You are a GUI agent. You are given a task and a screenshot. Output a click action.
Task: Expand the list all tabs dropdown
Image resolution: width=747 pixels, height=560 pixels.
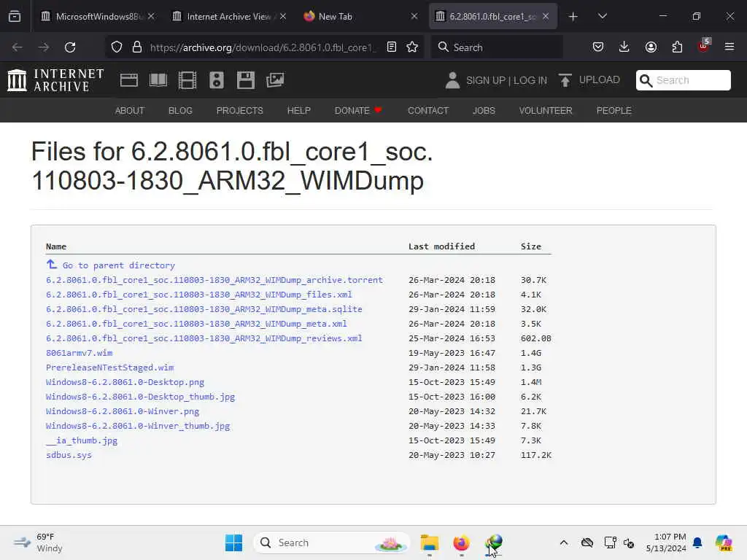point(602,17)
